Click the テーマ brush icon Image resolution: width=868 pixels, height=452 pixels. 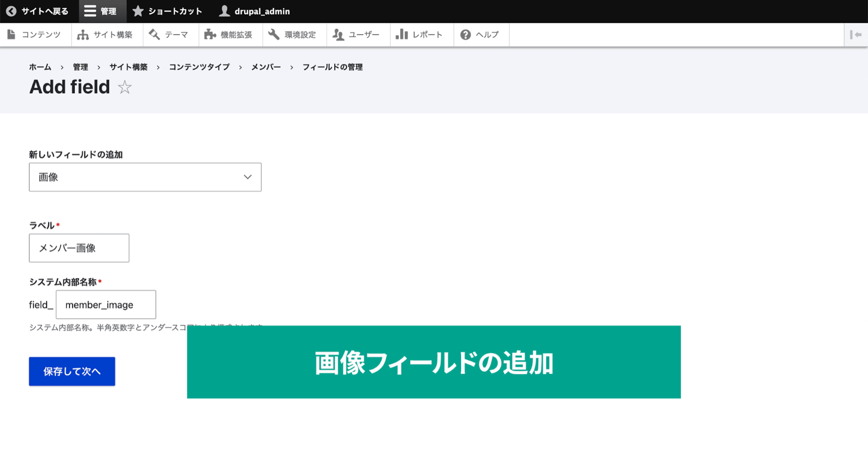154,35
